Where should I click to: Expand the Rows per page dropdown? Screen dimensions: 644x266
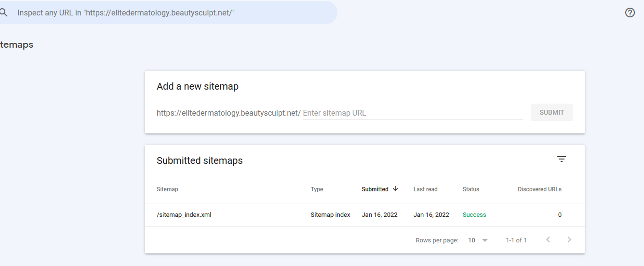click(x=485, y=240)
